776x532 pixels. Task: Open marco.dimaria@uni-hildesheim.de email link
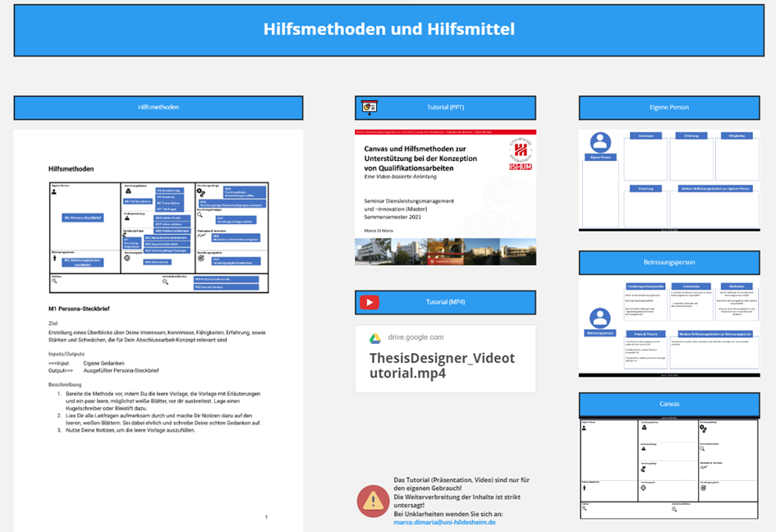tap(444, 522)
